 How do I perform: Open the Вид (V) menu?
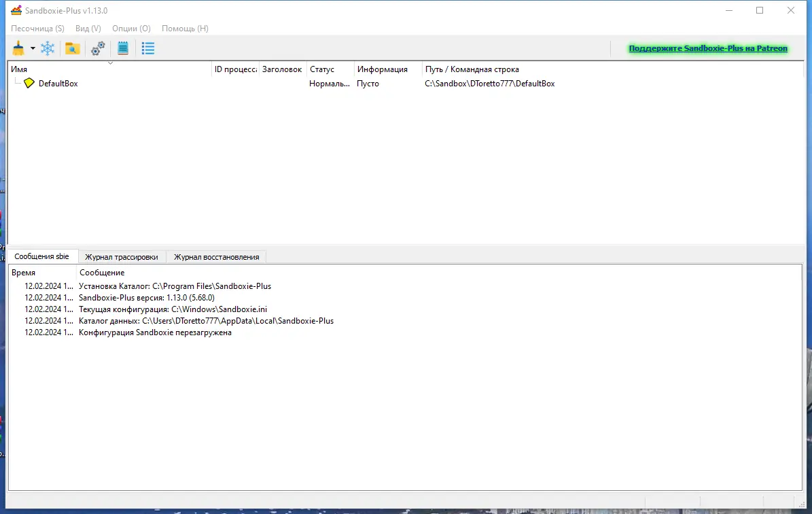[88, 29]
